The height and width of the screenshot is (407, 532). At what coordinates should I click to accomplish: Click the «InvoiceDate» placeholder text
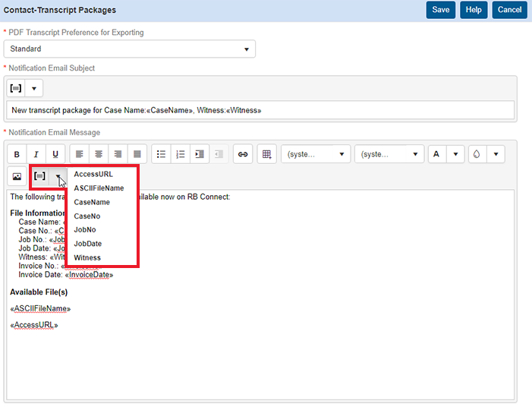coord(89,275)
